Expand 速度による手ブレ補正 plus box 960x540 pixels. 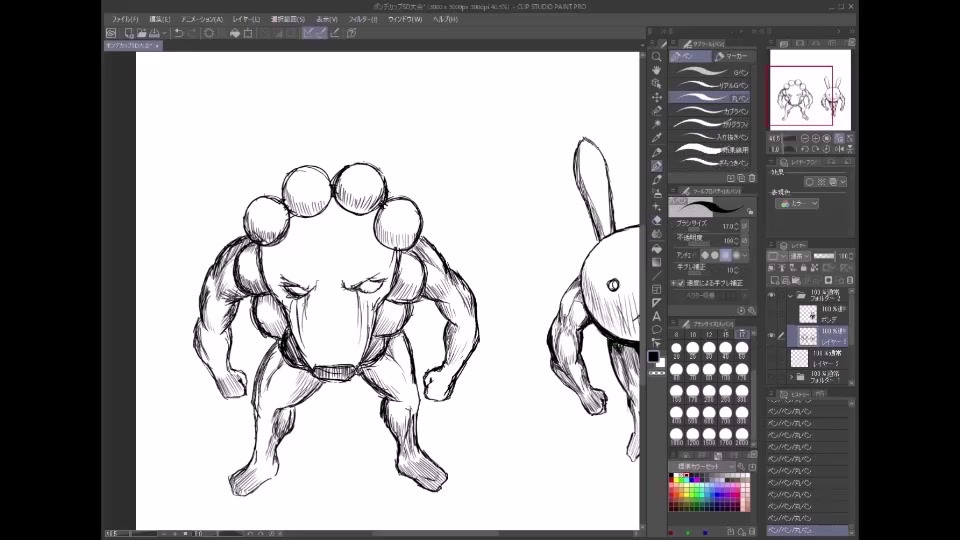pos(673,283)
